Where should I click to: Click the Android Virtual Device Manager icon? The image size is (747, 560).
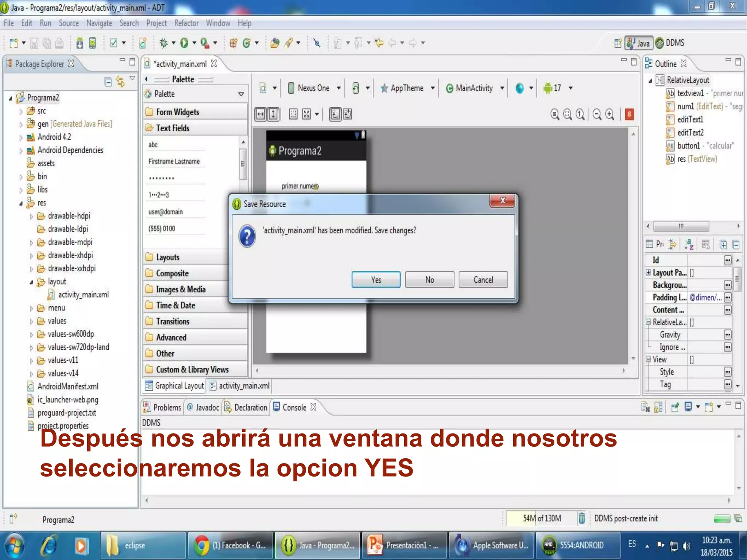93,43
